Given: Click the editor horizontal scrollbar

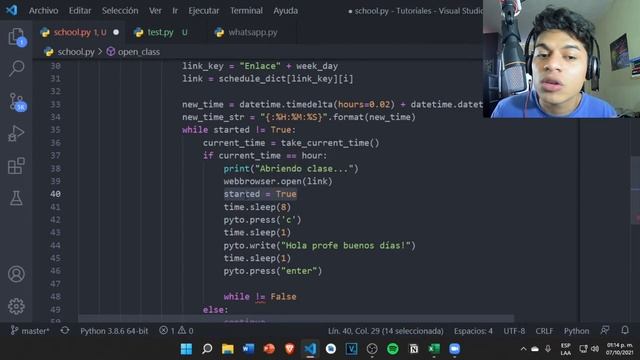Looking at the screenshot, I should pos(296,318).
